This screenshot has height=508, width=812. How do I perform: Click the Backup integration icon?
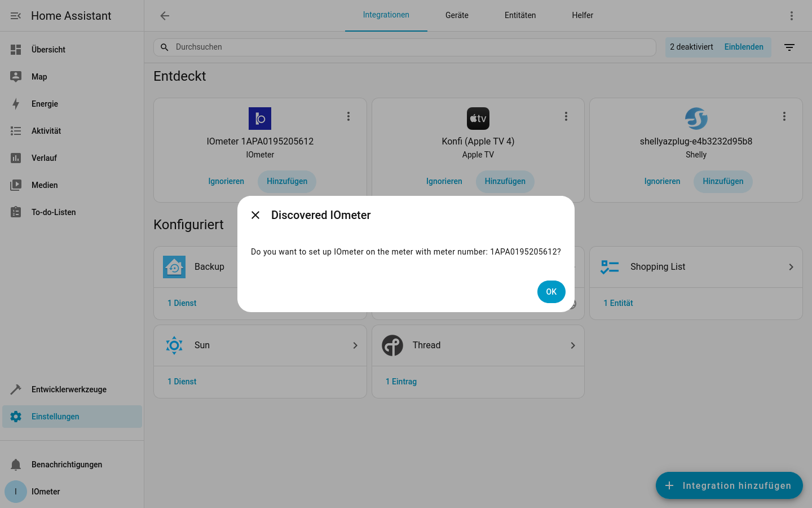click(x=174, y=267)
